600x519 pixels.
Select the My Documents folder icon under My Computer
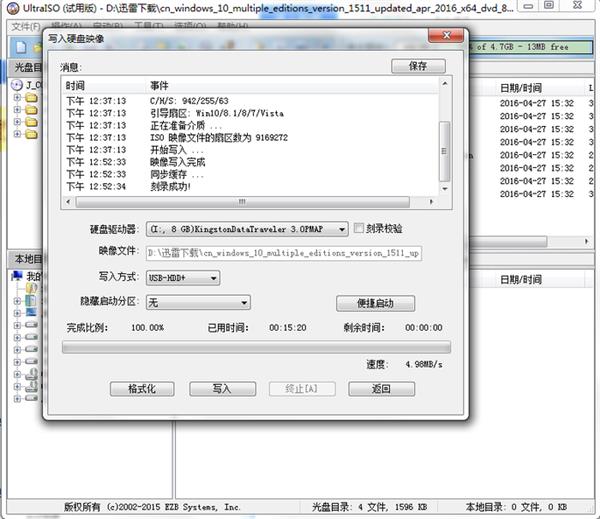pyautogui.click(x=31, y=287)
